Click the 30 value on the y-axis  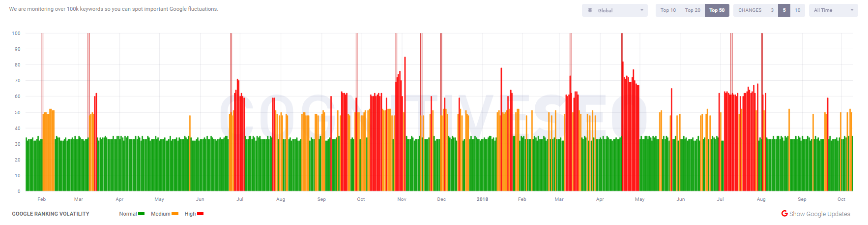pyautogui.click(x=18, y=144)
